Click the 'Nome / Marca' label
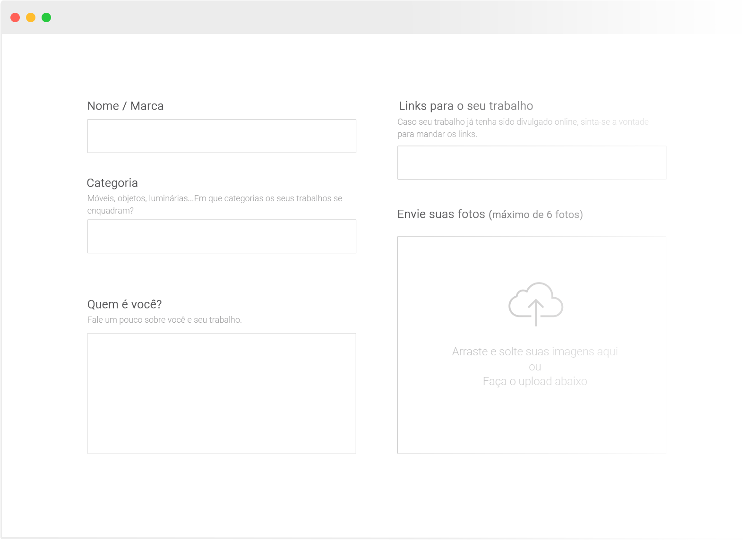The image size is (756, 541). pyautogui.click(x=125, y=106)
